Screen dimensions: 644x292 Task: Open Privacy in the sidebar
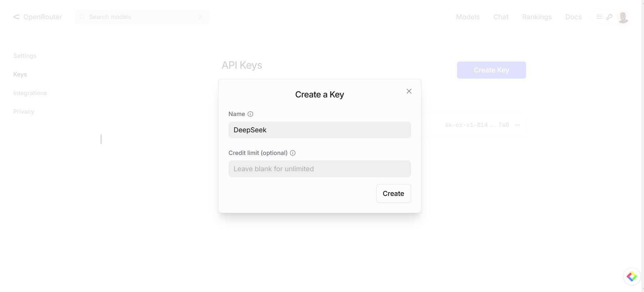click(24, 112)
